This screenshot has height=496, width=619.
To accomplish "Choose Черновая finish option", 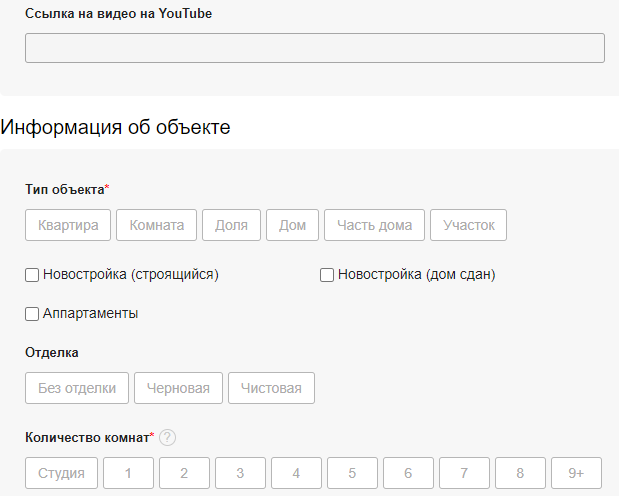I will point(178,388).
